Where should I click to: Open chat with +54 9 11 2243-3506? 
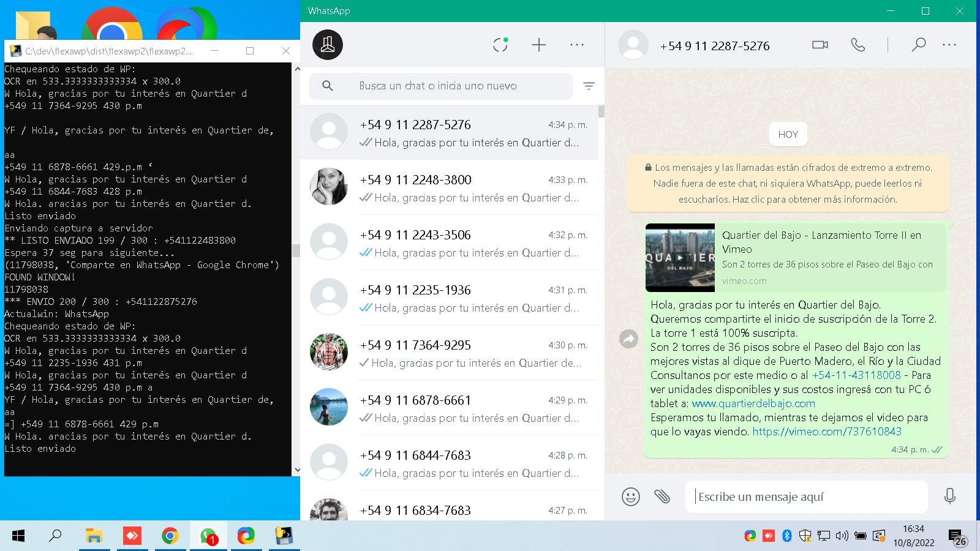pyautogui.click(x=449, y=243)
